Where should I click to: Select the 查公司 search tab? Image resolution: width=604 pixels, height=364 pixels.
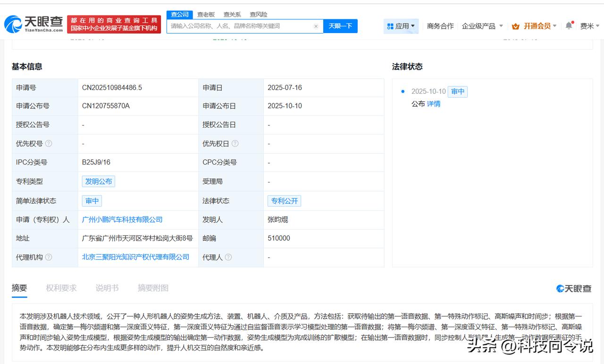tap(180, 15)
